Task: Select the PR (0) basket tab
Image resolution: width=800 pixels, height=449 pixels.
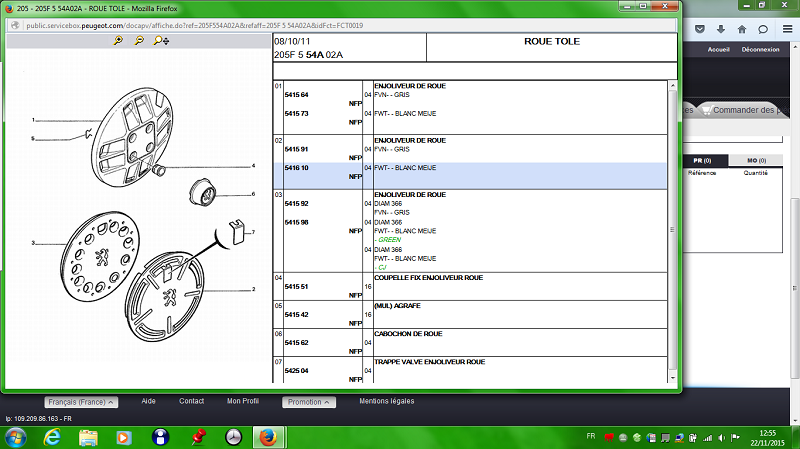Action: [x=703, y=160]
